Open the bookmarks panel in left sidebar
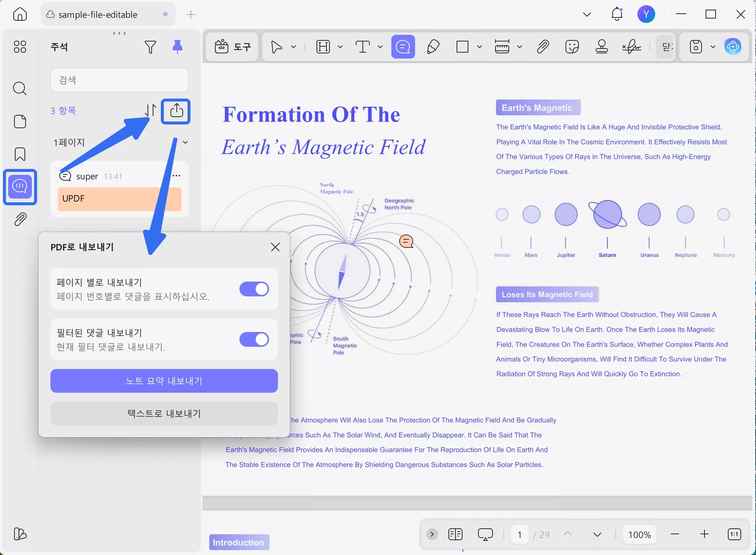756x555 pixels. coord(20,154)
